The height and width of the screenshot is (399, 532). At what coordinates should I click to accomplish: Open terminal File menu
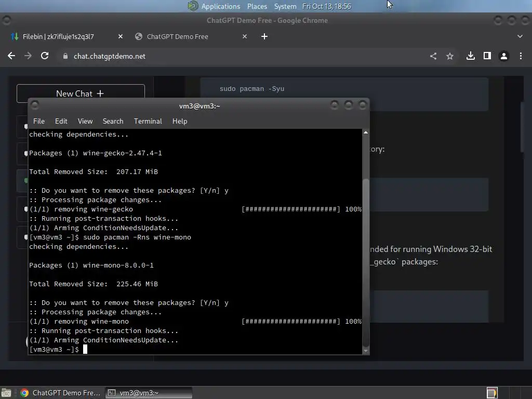pos(39,121)
